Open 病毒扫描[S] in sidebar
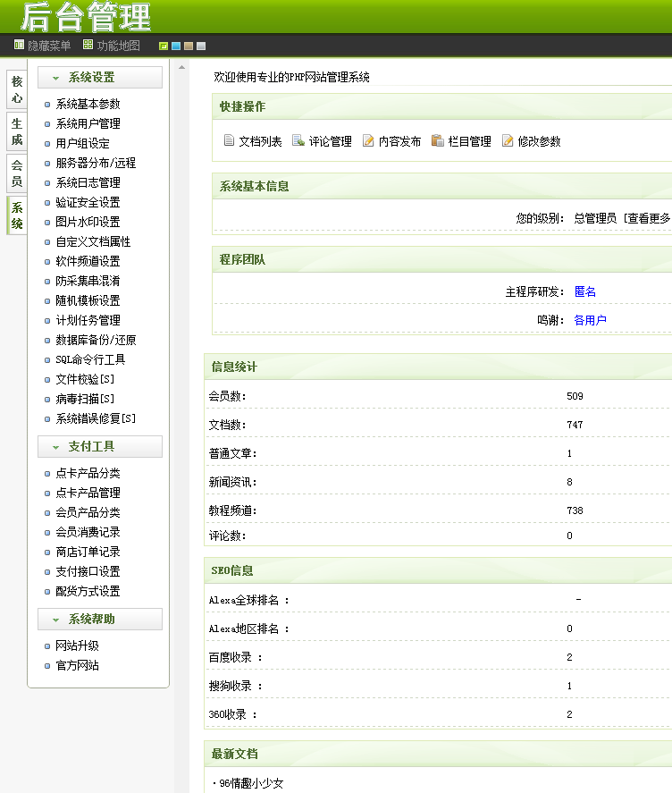The width and height of the screenshot is (672, 793). [85, 399]
